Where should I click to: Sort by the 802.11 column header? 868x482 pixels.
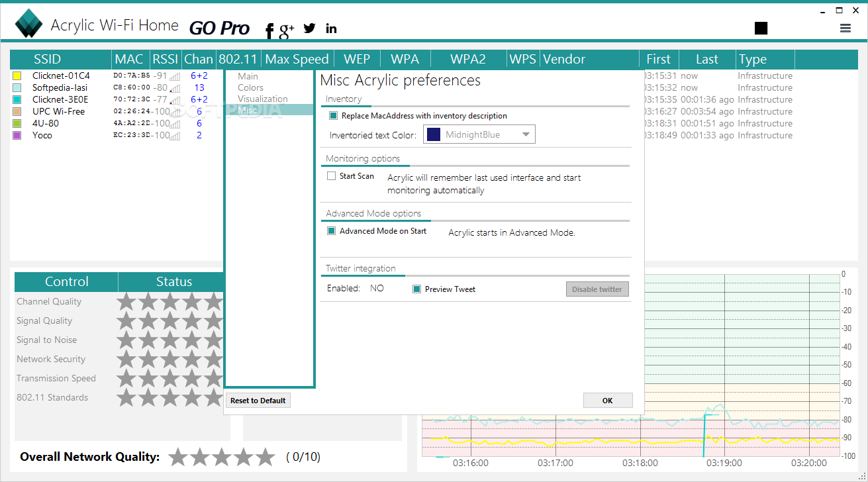pyautogui.click(x=238, y=59)
